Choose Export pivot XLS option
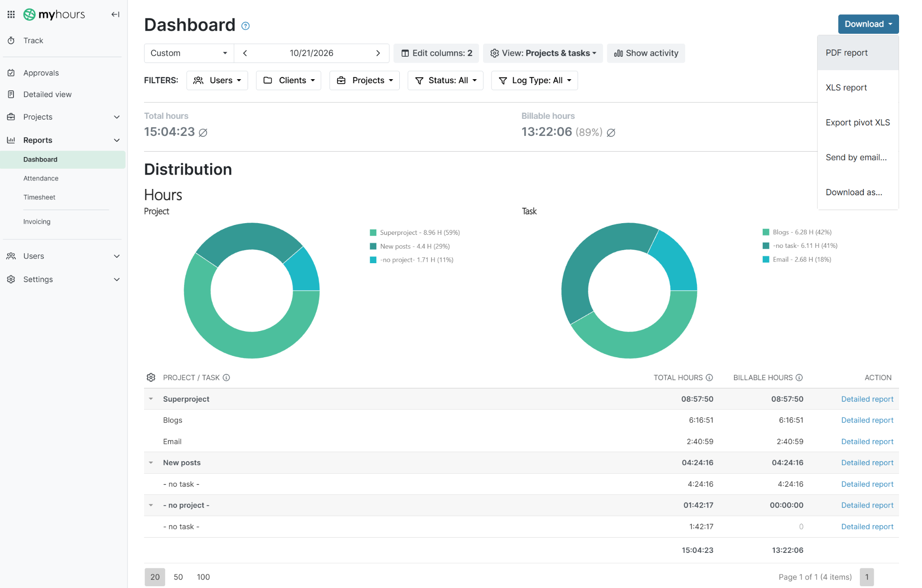 [858, 122]
